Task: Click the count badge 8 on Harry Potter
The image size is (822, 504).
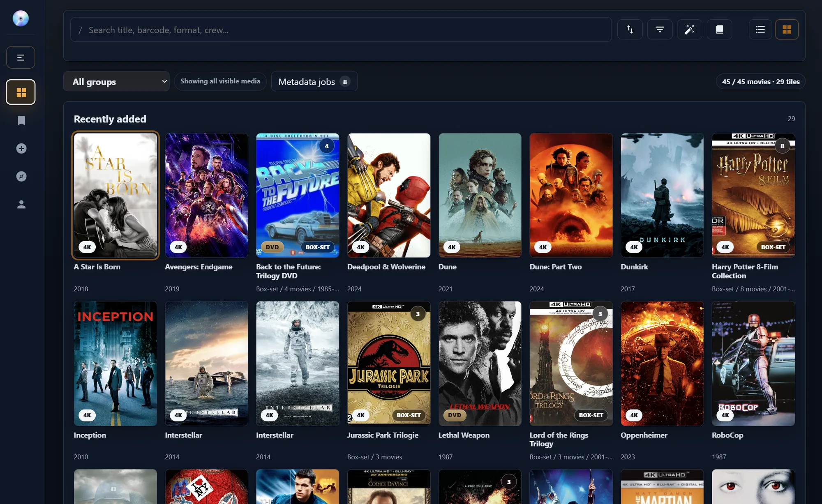Action: 783,146
